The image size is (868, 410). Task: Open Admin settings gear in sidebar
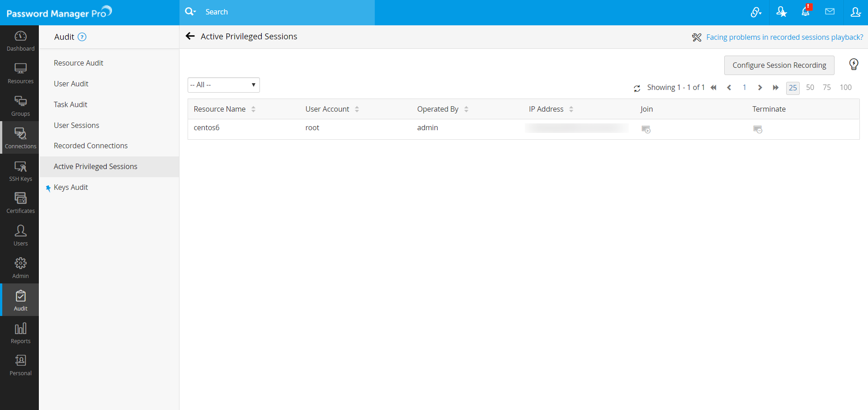[20, 269]
